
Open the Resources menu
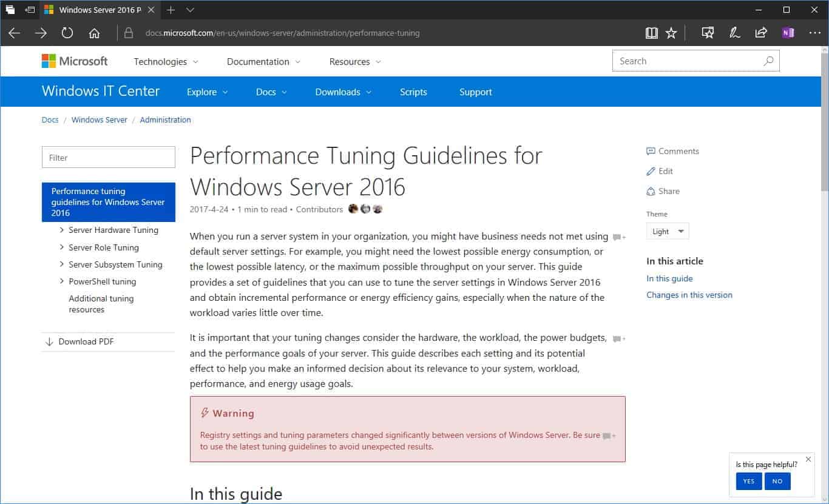click(x=355, y=62)
